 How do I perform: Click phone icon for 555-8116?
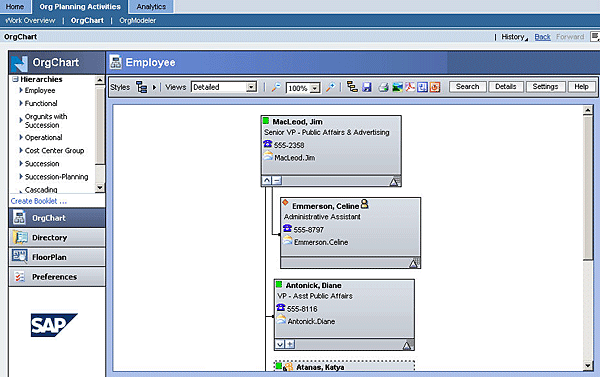280,308
